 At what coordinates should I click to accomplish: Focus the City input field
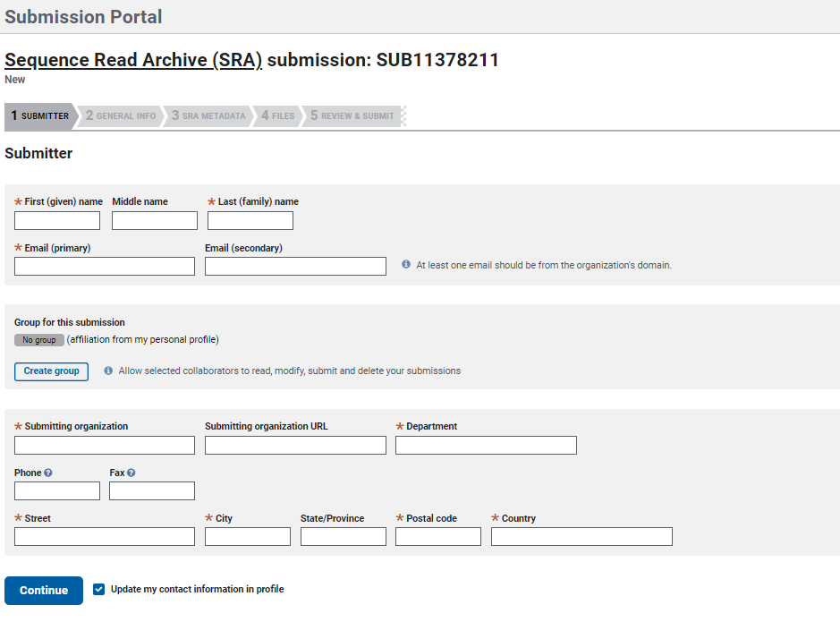click(x=248, y=536)
